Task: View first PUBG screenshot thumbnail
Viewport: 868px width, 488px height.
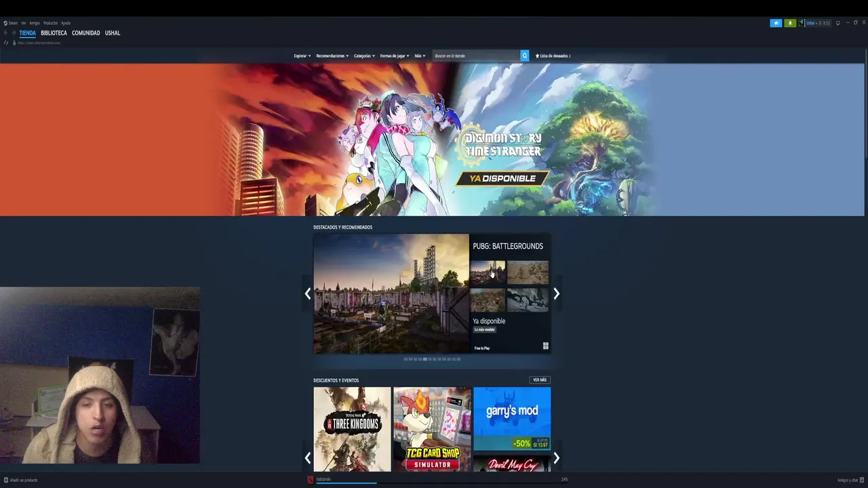Action: pyautogui.click(x=488, y=272)
